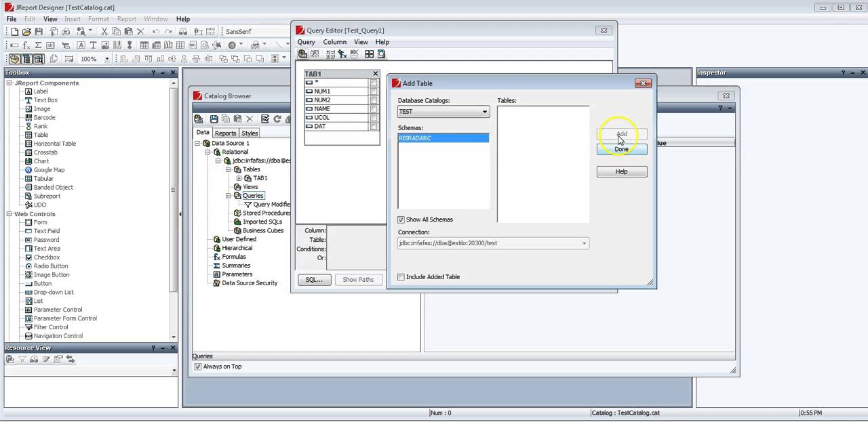Close the TAB1 table box in Query Editor
Viewport: 868px width, 439px height.
[x=375, y=74]
